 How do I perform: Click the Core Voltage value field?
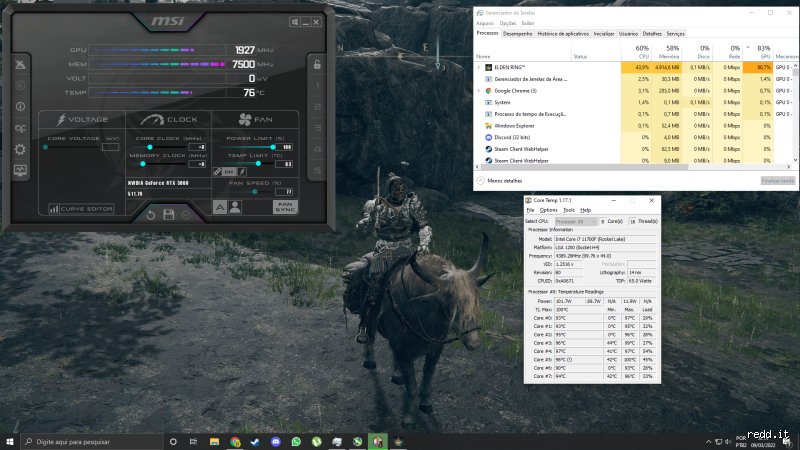tap(110, 147)
